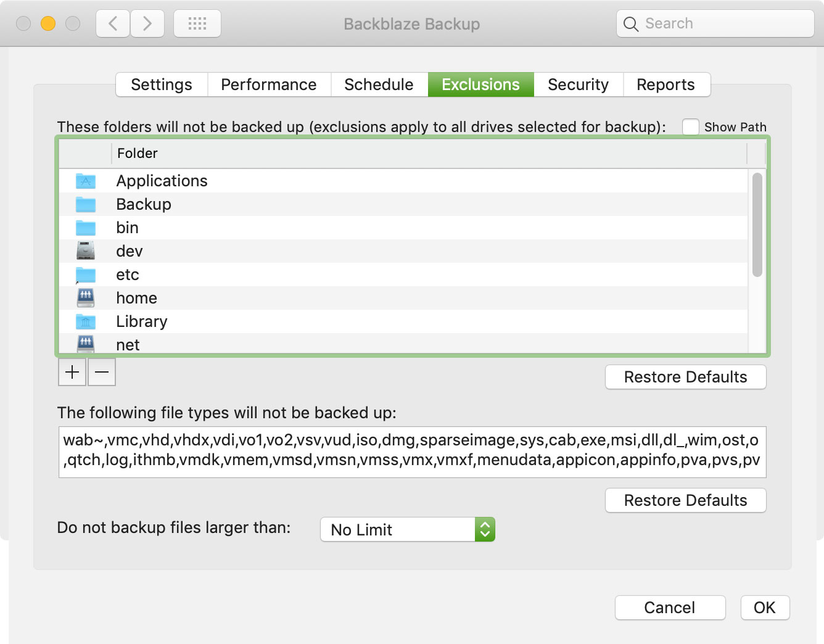Click the folder list vertical scrollbar

coord(757,225)
